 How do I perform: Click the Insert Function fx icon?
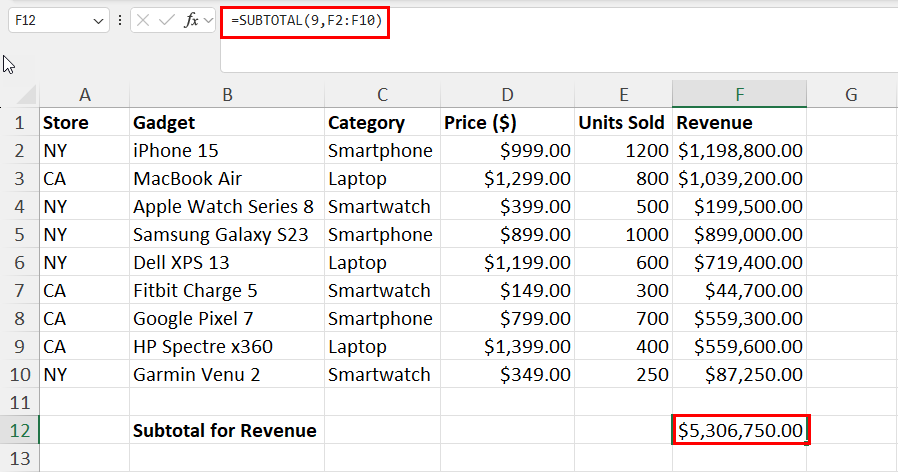(191, 21)
